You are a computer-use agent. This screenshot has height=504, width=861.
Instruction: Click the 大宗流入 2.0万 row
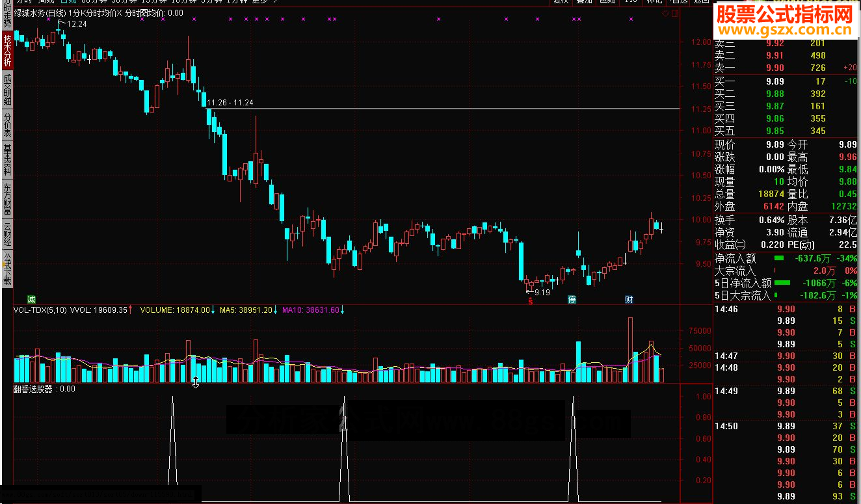(x=786, y=271)
